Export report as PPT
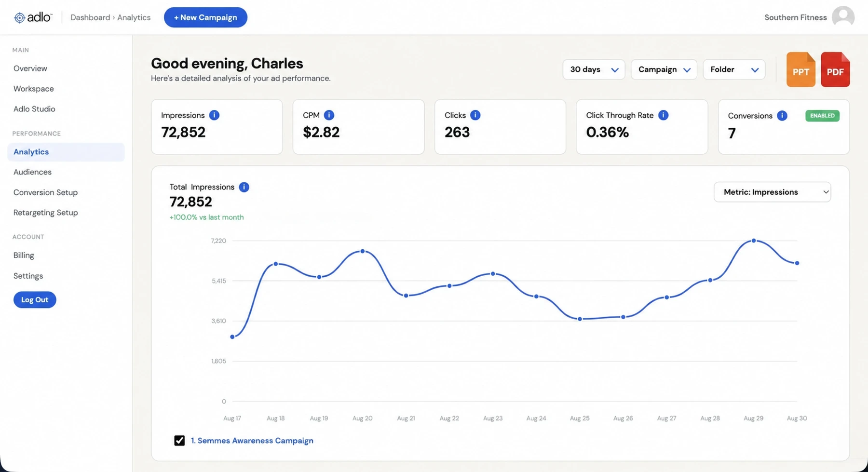 [800, 69]
